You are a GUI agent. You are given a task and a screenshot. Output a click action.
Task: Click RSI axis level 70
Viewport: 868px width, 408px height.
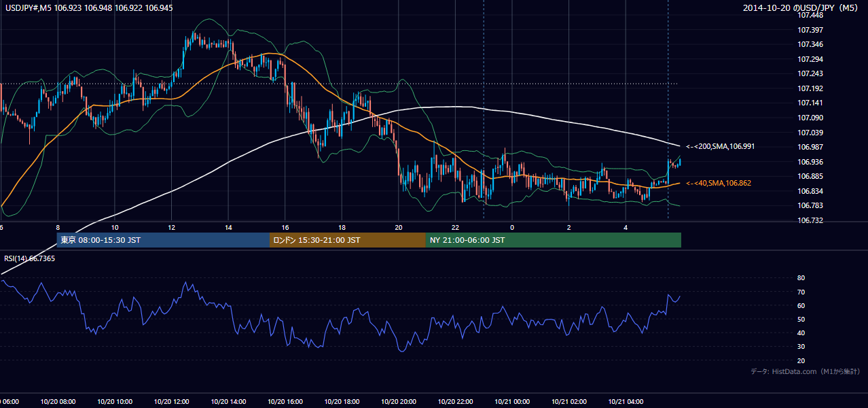pyautogui.click(x=801, y=292)
